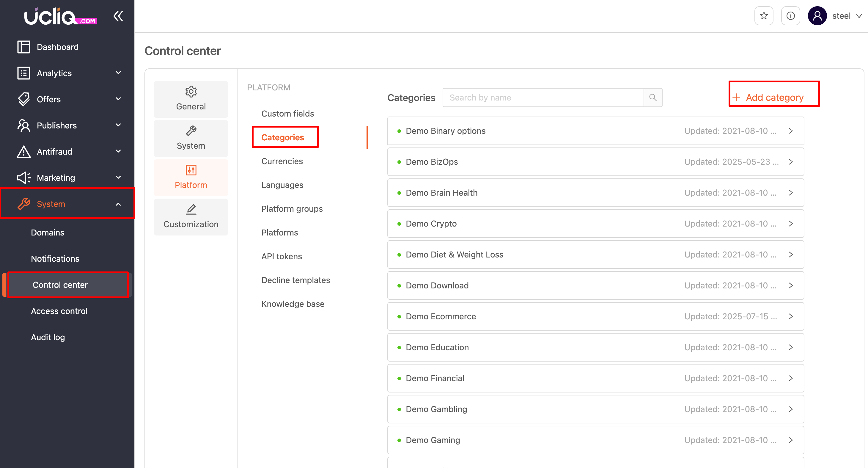Open Demo Crypto category chevron

coord(790,224)
